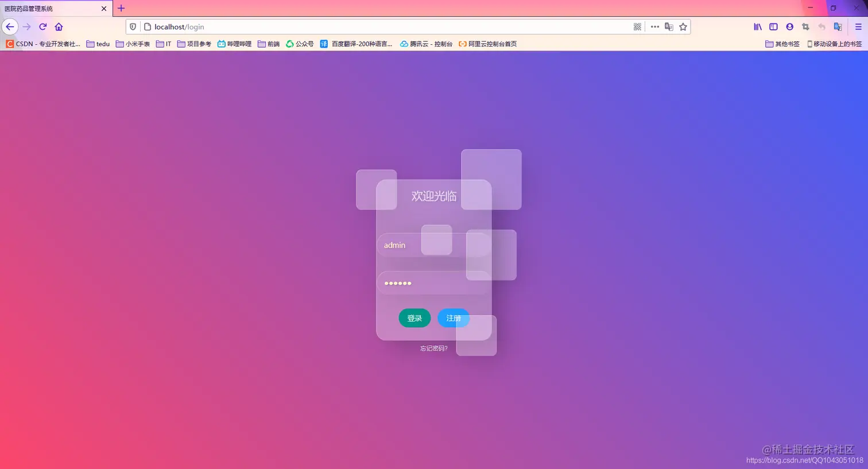This screenshot has width=868, height=469.
Task: Open the Firefox library icon
Action: tap(758, 27)
